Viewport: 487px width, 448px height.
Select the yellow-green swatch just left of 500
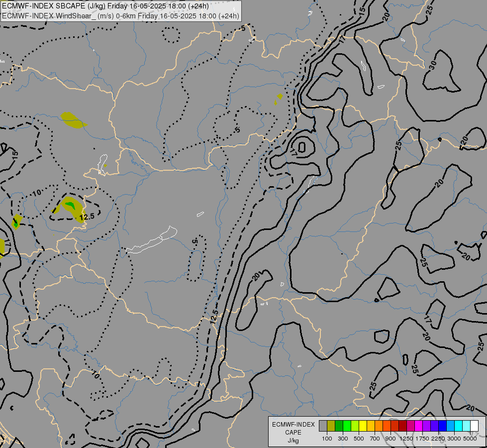(x=355, y=426)
